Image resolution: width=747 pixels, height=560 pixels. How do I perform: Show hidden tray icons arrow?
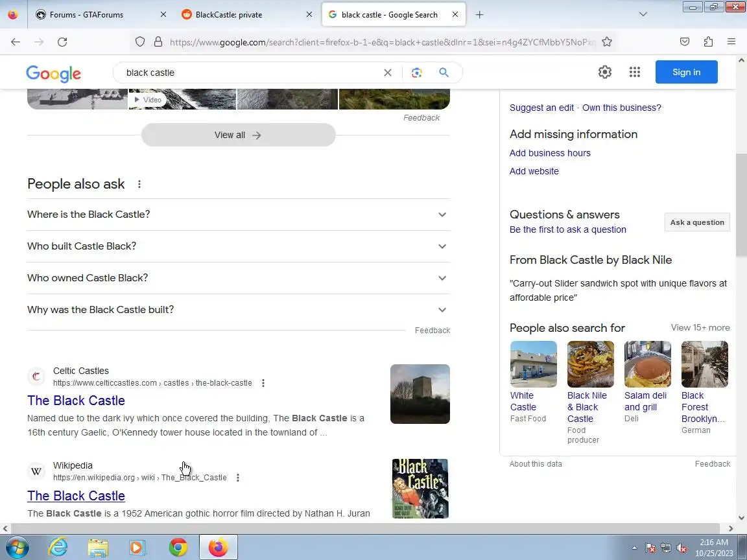[634, 548]
